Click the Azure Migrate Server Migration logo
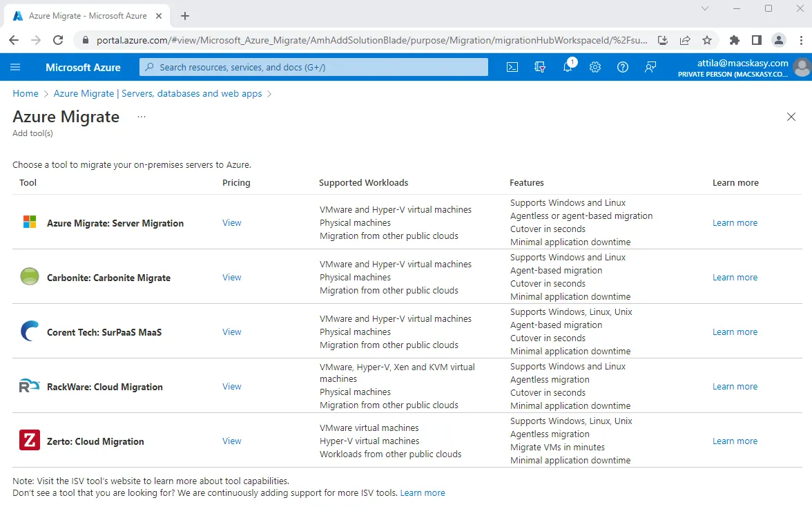Viewport: 812px width, 509px height. 30,222
